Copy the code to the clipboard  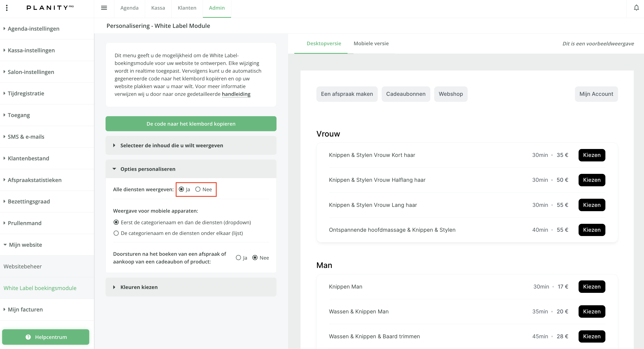pos(191,124)
